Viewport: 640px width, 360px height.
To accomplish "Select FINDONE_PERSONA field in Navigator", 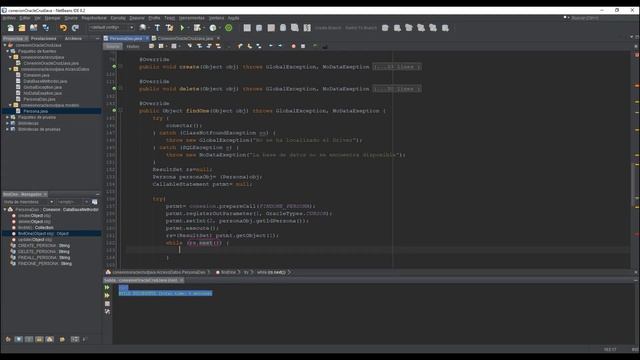I will (45, 264).
